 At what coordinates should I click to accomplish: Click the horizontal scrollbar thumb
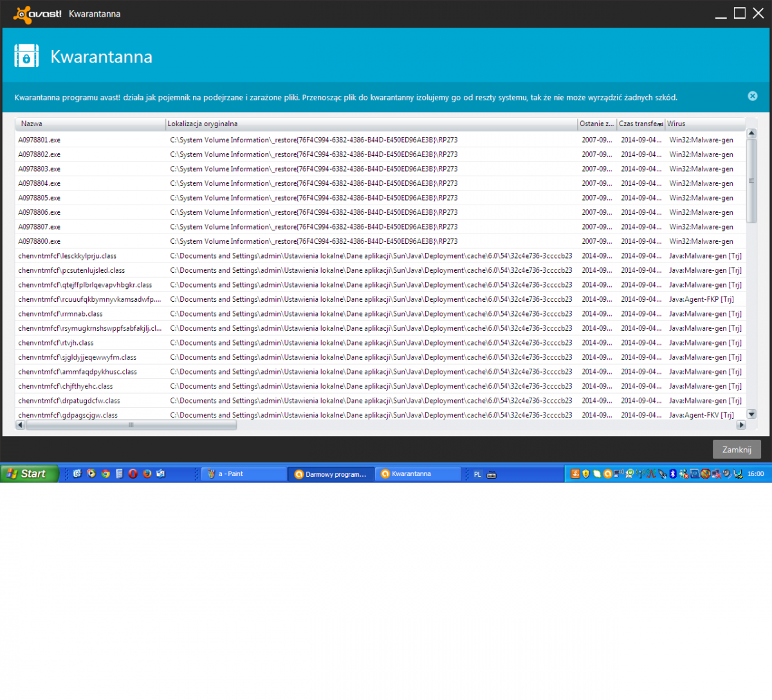pyautogui.click(x=131, y=425)
